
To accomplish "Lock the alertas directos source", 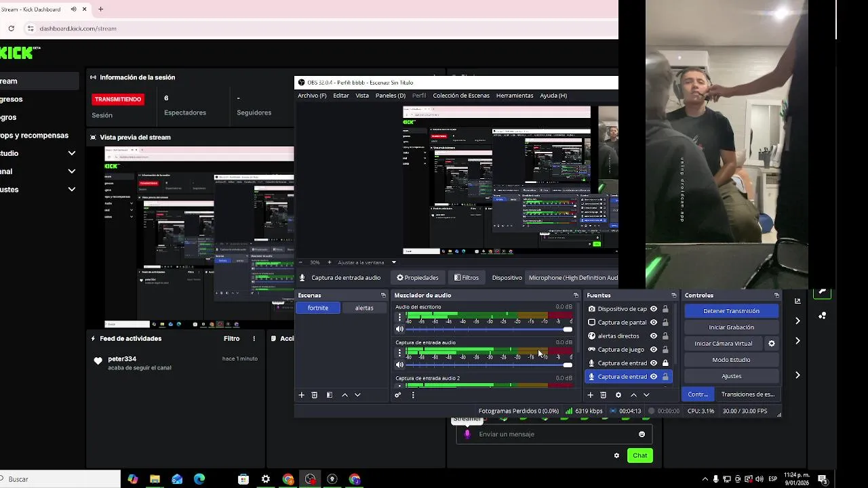I will pos(665,336).
